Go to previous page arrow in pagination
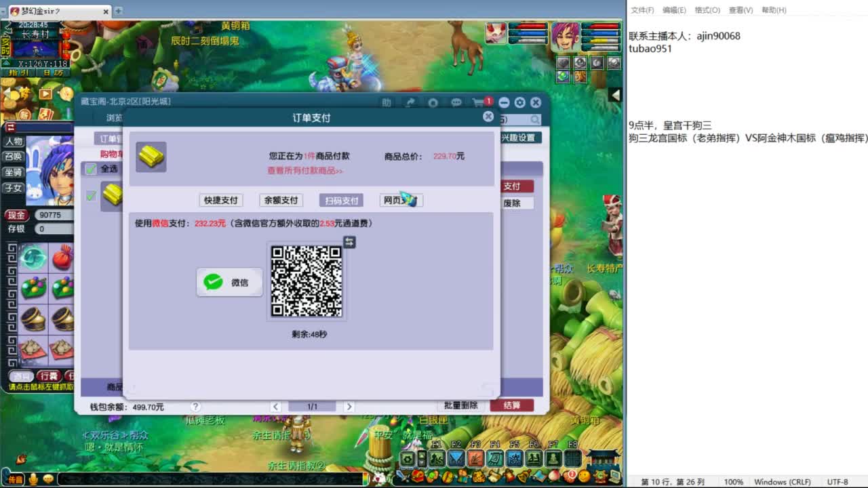This screenshot has width=868, height=488. tap(275, 407)
